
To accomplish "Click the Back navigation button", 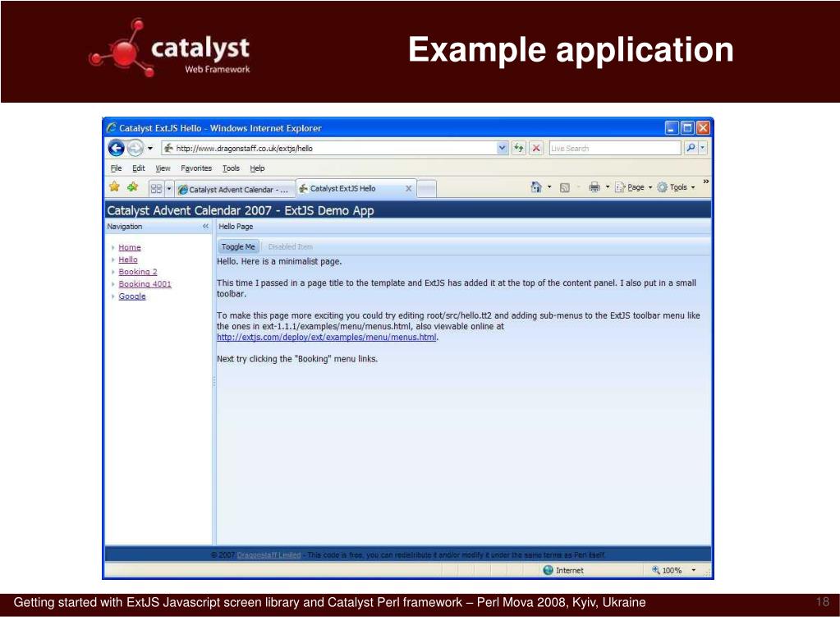I will pos(118,148).
